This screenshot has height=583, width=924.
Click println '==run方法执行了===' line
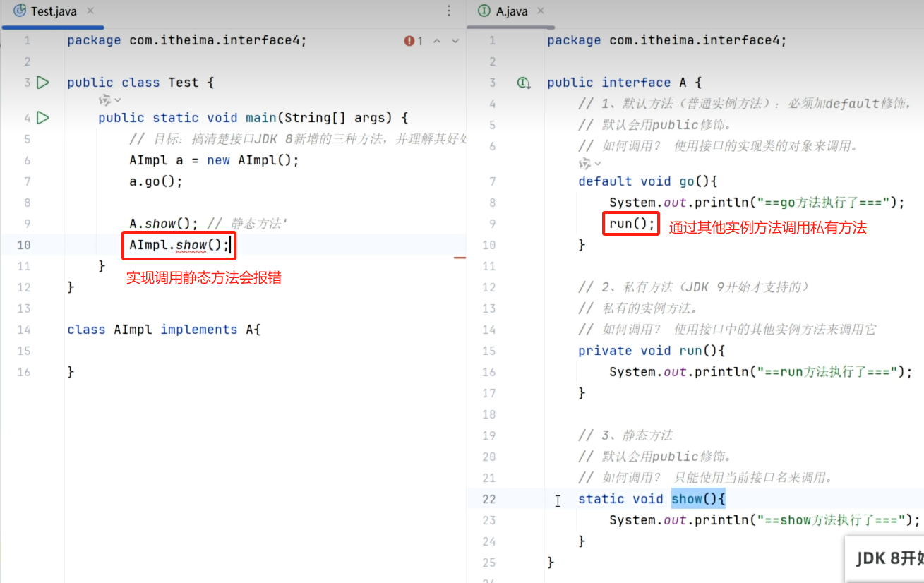click(761, 372)
